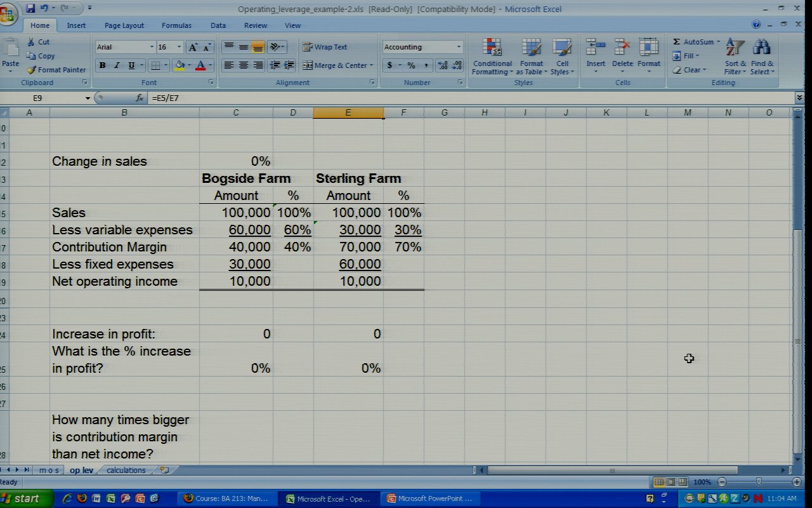The width and height of the screenshot is (812, 508).
Task: Click the Find & Select icon
Action: pyautogui.click(x=761, y=49)
